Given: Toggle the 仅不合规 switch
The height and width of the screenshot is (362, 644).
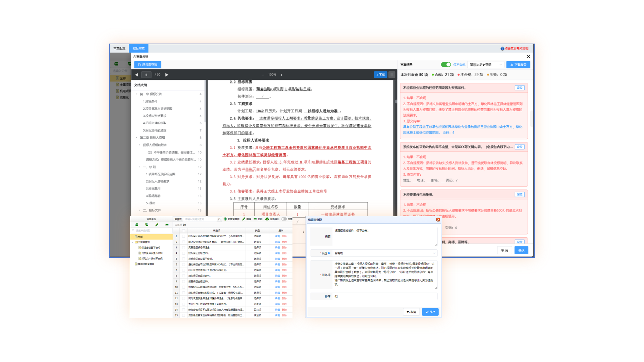Looking at the screenshot, I should pos(446,65).
